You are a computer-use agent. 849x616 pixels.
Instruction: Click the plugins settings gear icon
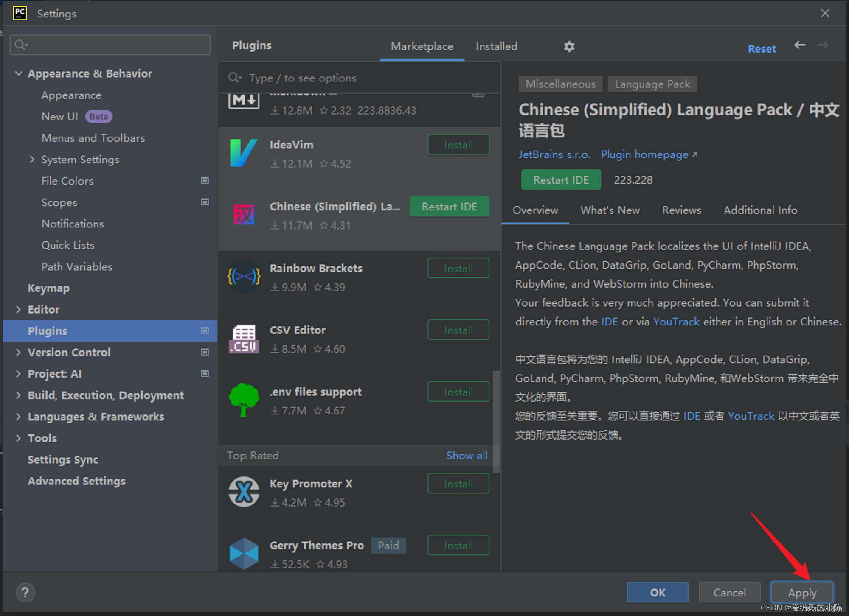tap(569, 46)
